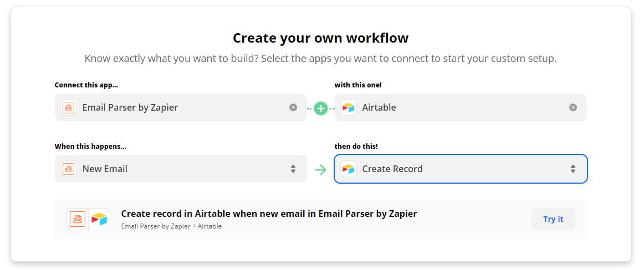Image resolution: width=644 pixels, height=270 pixels.
Task: Click Airtable icon in workflow summary
Action: tap(99, 219)
